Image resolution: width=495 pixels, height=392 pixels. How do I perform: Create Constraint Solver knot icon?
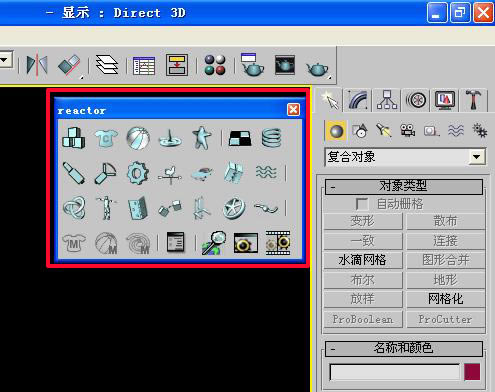coord(74,208)
